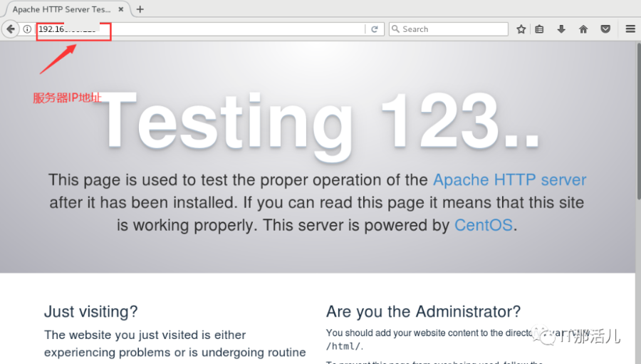Reload the page with refresh icon
The width and height of the screenshot is (641, 364).
pyautogui.click(x=375, y=29)
